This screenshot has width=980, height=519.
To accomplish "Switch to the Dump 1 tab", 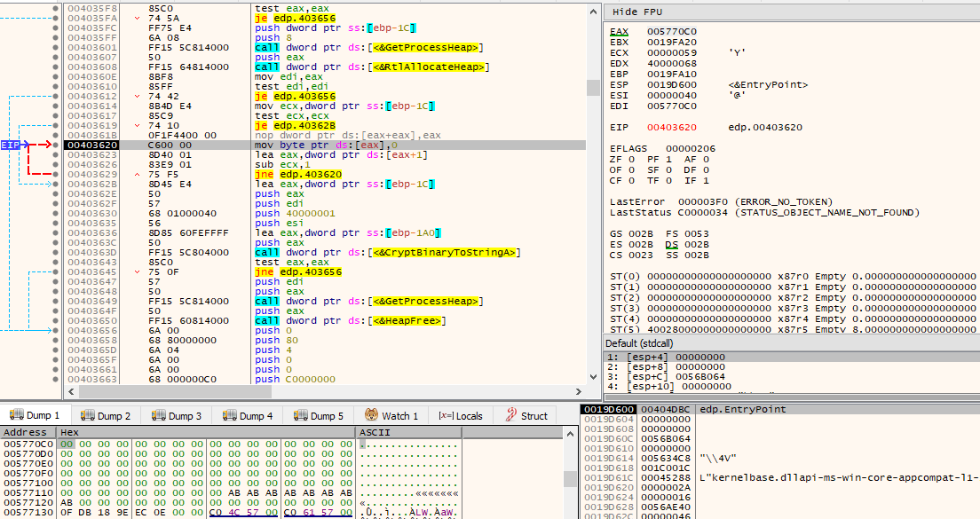I will click(36, 415).
